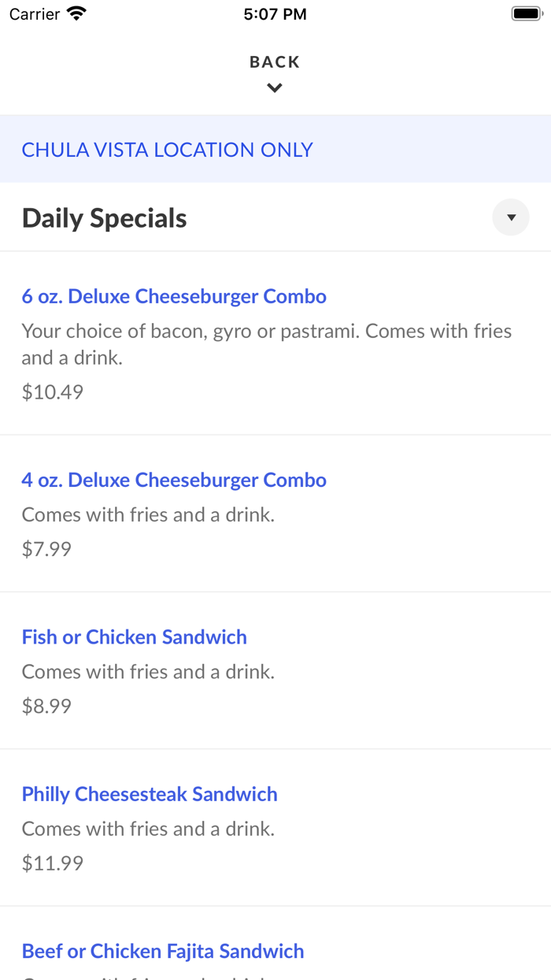Select the 4 oz. Deluxe Cheeseburger Combo
This screenshot has width=551, height=980.
point(174,479)
